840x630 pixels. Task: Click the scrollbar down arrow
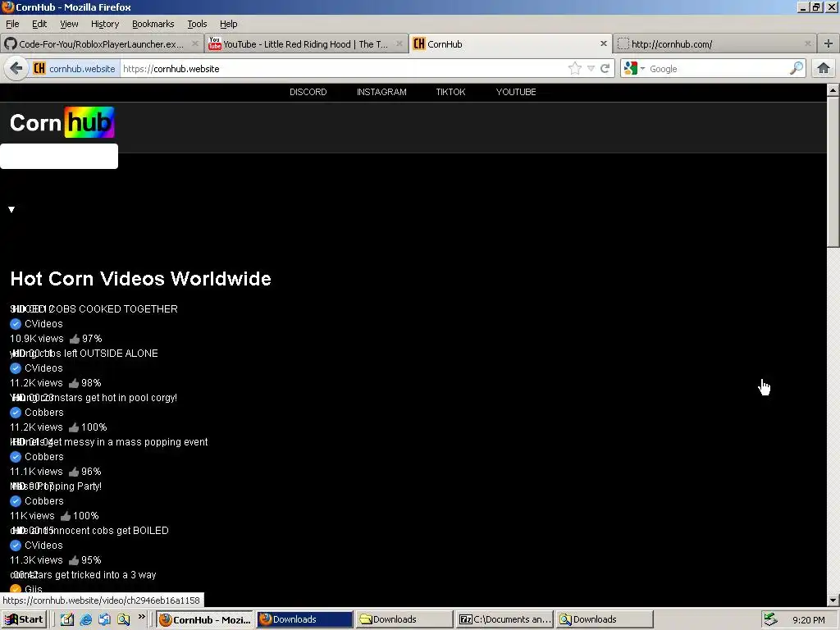(833, 600)
